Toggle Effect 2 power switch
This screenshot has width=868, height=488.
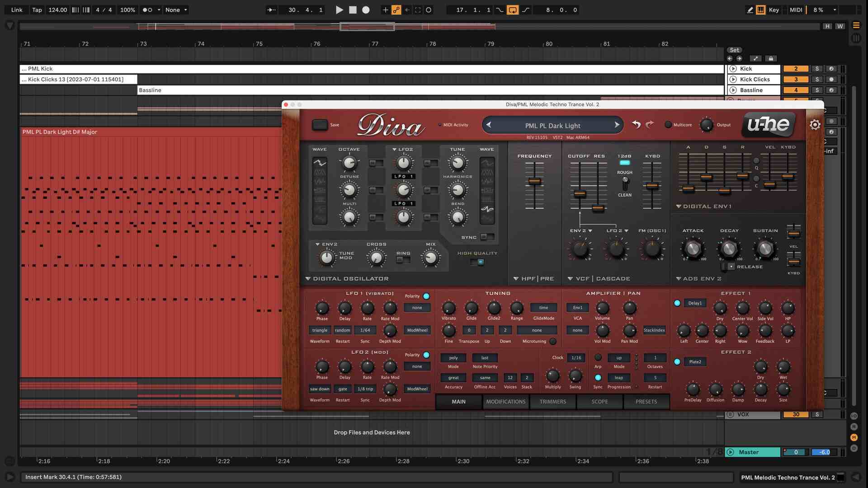point(677,362)
